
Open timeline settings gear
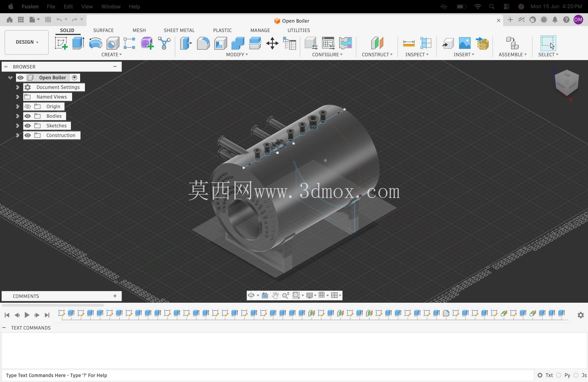click(x=581, y=315)
